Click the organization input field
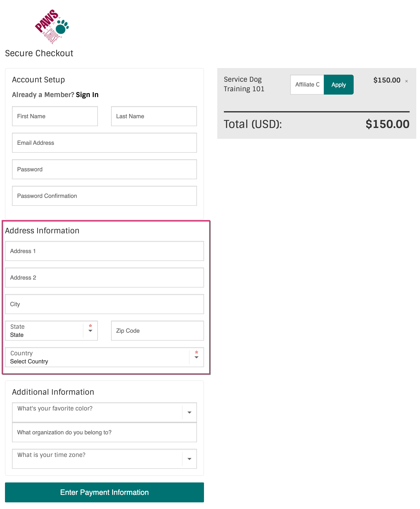420x509 pixels. coord(104,432)
